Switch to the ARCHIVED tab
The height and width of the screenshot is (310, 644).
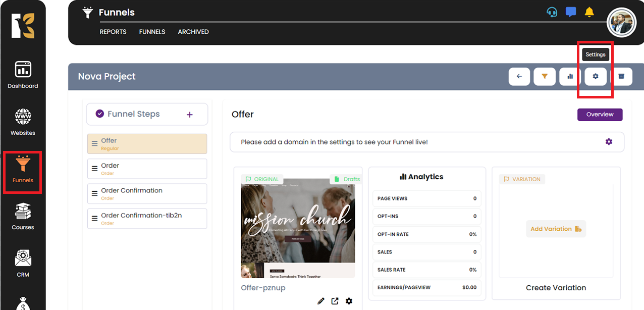pos(193,32)
